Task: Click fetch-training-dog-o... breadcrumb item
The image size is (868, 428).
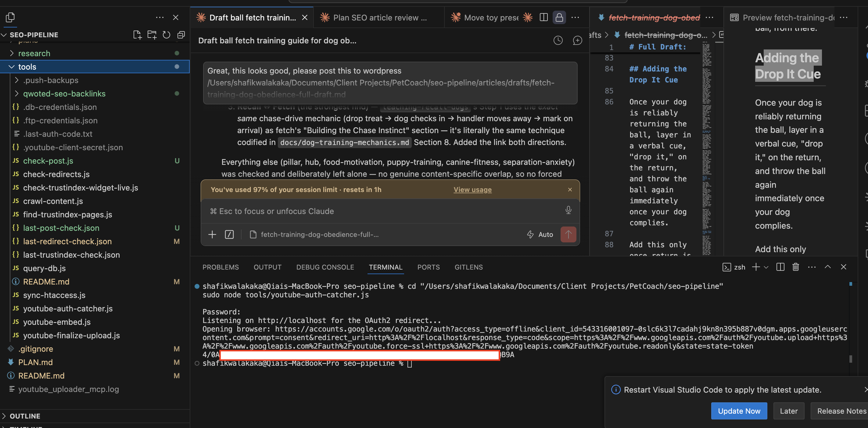Action: (661, 35)
